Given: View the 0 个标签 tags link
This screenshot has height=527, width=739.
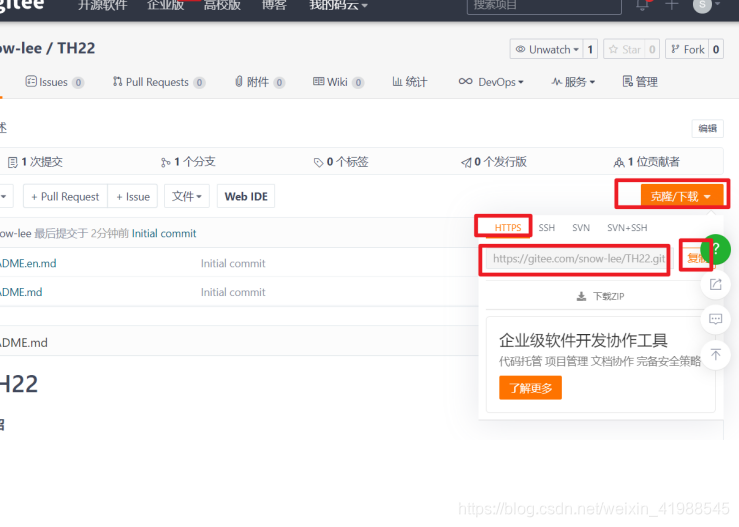Looking at the screenshot, I should pos(341,162).
